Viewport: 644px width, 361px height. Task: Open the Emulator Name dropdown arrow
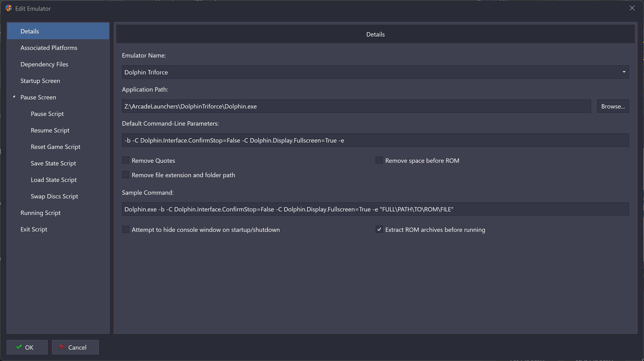pyautogui.click(x=624, y=72)
